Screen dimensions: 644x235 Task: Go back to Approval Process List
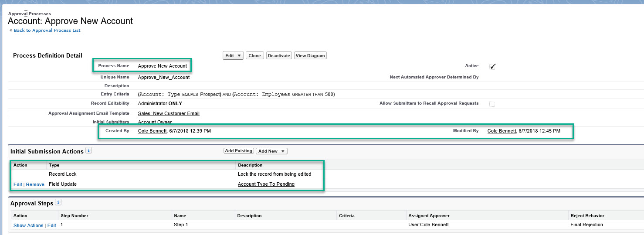[x=47, y=31]
